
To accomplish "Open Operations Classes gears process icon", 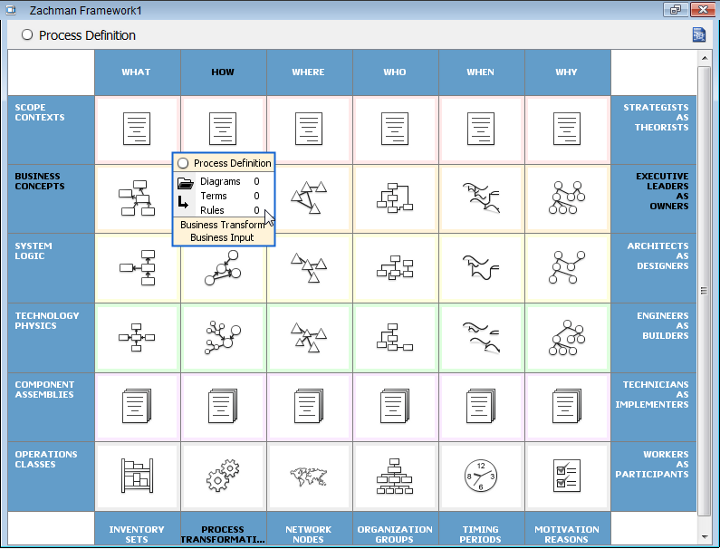I will point(223,476).
